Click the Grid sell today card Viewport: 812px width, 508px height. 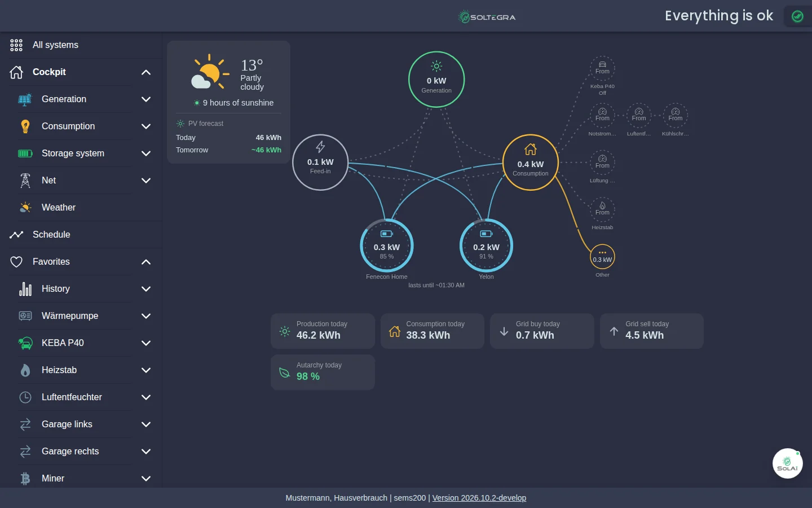click(652, 331)
